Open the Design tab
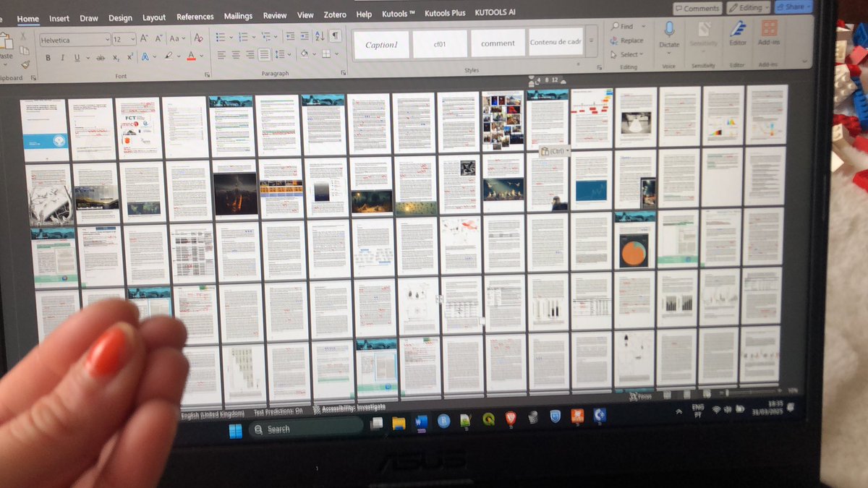The image size is (868, 488). tap(121, 17)
